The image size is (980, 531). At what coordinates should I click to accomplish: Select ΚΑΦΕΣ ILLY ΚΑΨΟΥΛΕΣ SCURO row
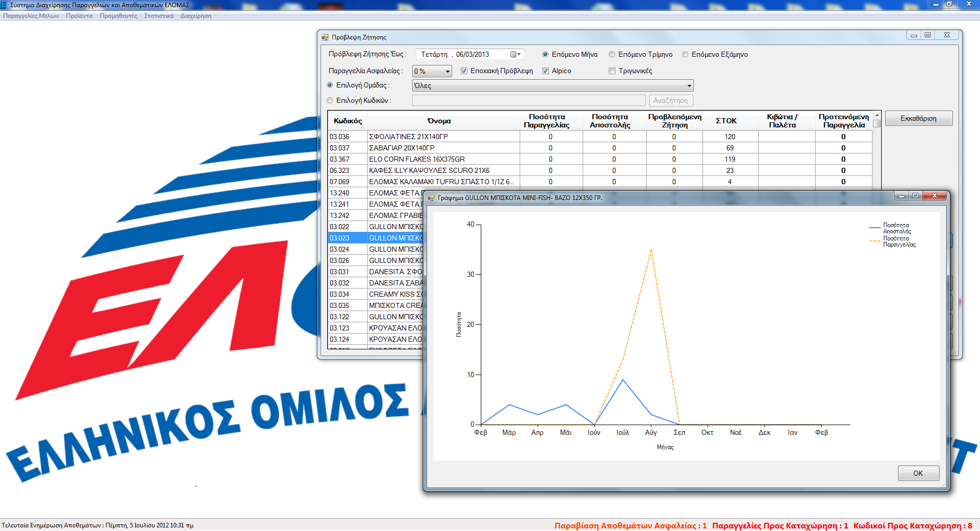tap(600, 170)
